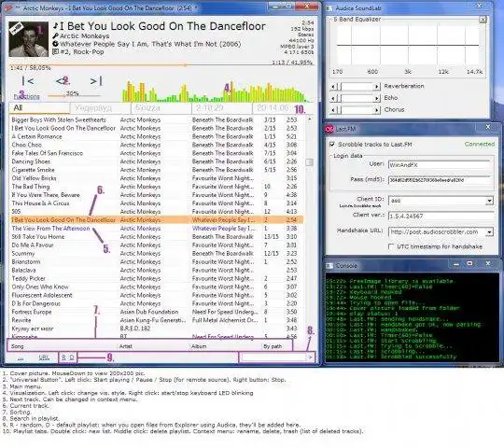Screen dimensions: 504x448
Task: Toggle D default playlist option
Action: [x=72, y=357]
